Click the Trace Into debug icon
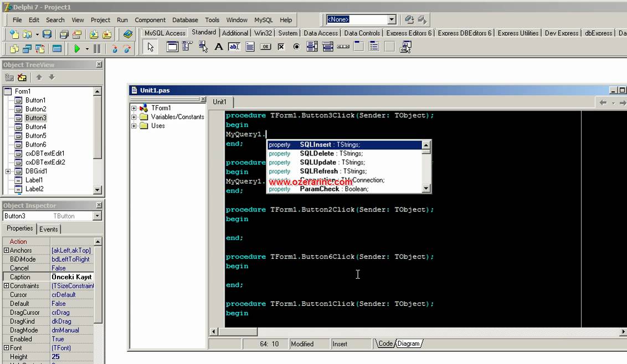627x364 pixels. (114, 49)
